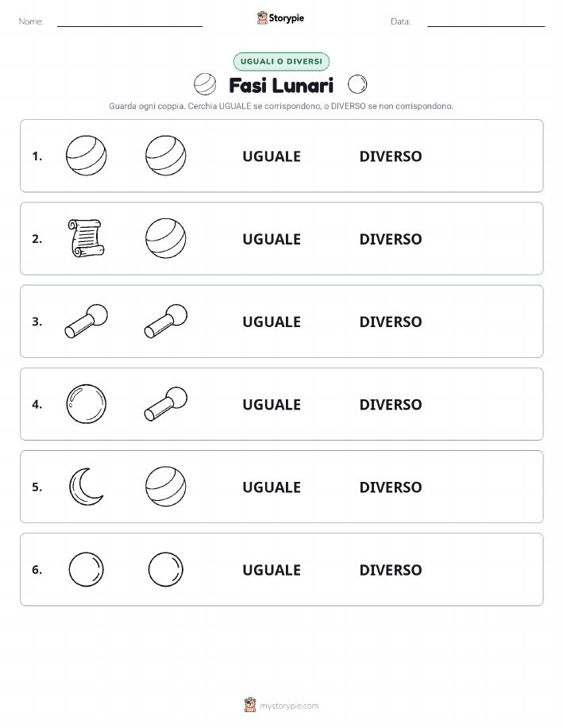563x728 pixels.
Task: Click the striped ball beside the Fasi Lunari title
Action: click(x=205, y=84)
